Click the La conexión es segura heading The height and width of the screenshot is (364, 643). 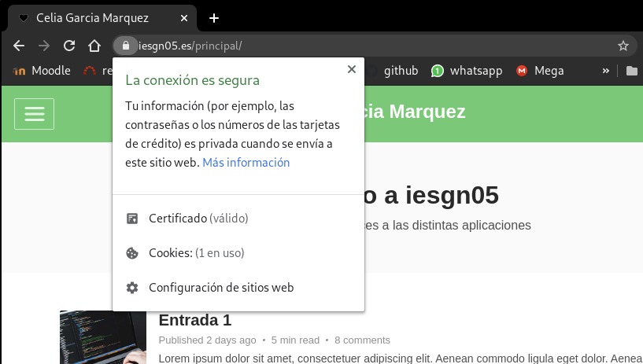tap(192, 80)
